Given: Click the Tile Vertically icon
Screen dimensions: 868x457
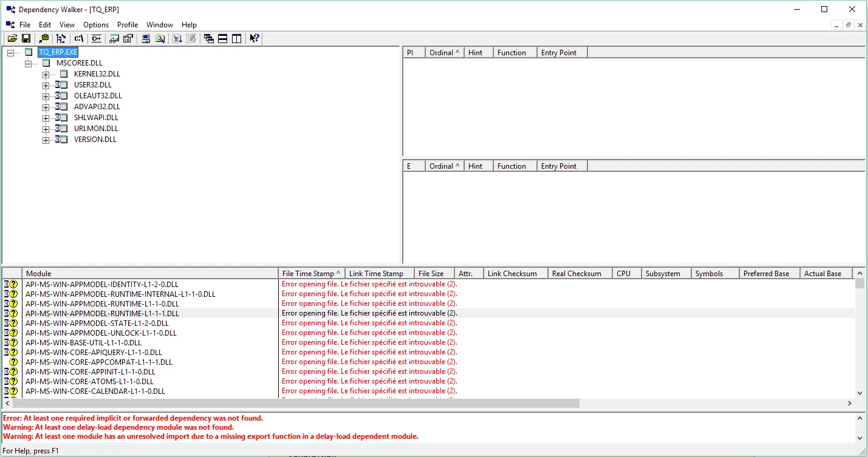Looking at the screenshot, I should point(237,38).
